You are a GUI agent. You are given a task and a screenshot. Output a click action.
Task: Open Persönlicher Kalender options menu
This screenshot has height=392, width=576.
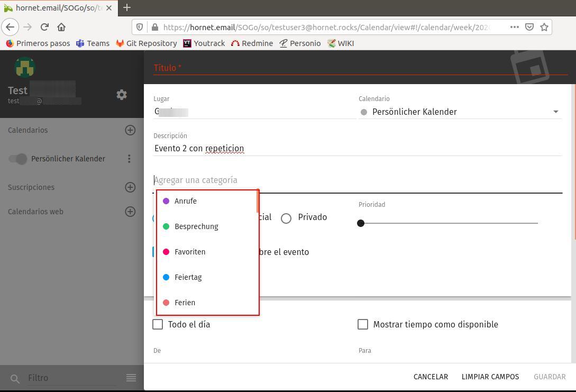(129, 159)
